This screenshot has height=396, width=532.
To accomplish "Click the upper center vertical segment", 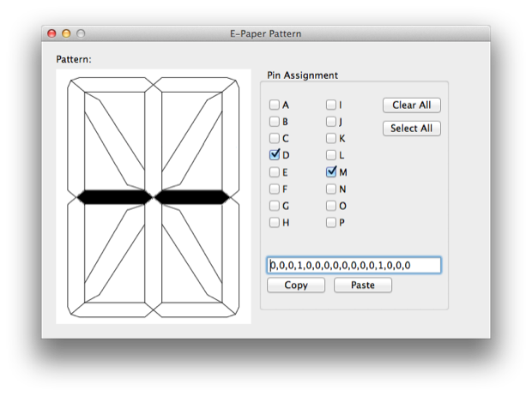I will tap(154, 139).
